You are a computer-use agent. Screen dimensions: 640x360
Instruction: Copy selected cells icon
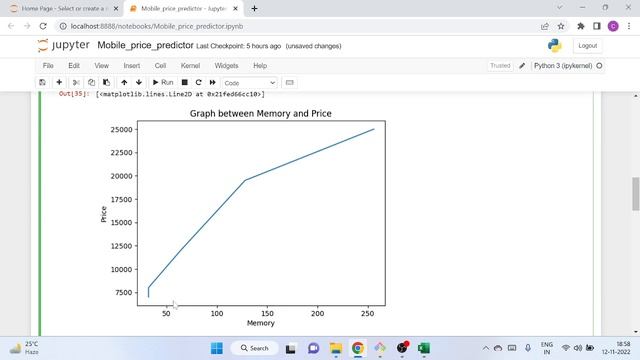pos(91,82)
